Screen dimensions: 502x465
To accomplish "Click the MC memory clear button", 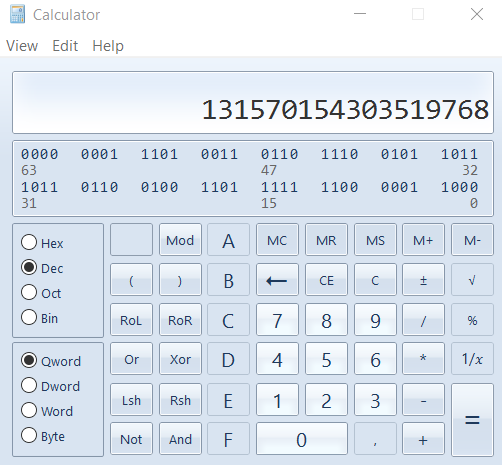I will pyautogui.click(x=277, y=240).
